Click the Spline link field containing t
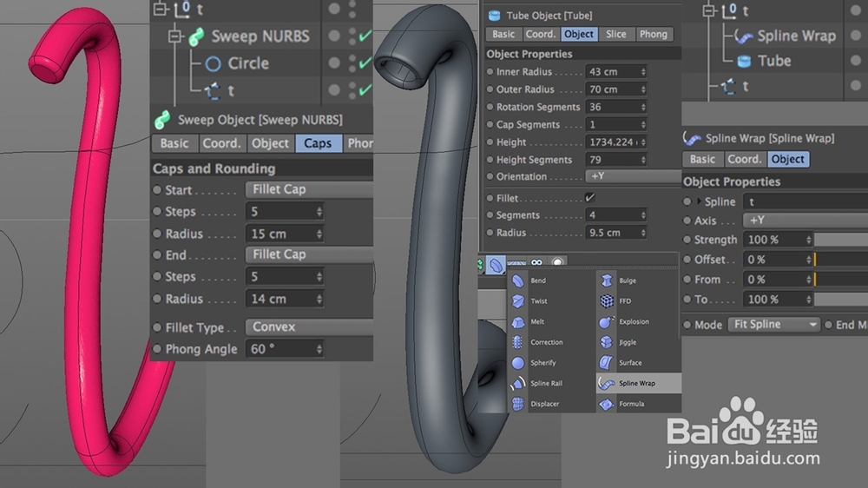This screenshot has height=488, width=868. [x=806, y=201]
